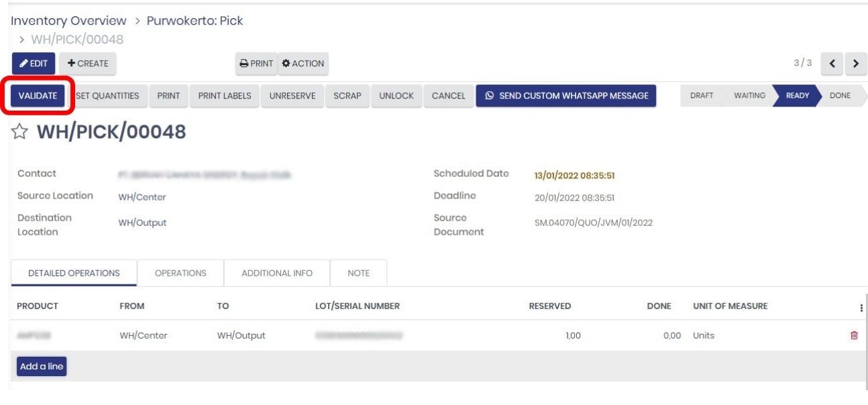This screenshot has height=405, width=868.
Task: Click the record counter 3 / 3
Action: point(803,63)
